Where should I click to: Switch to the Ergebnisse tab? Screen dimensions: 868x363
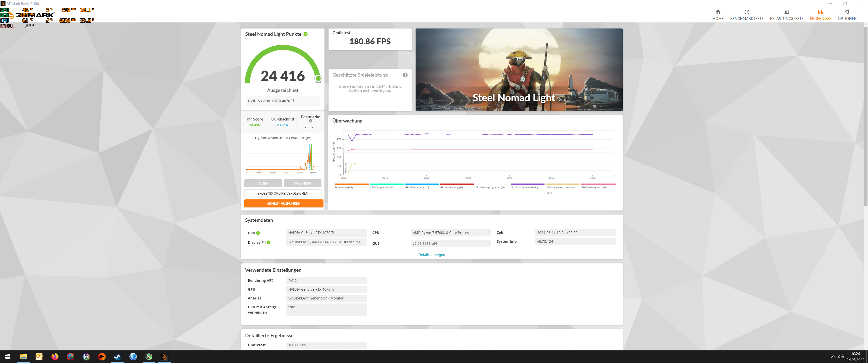(820, 15)
